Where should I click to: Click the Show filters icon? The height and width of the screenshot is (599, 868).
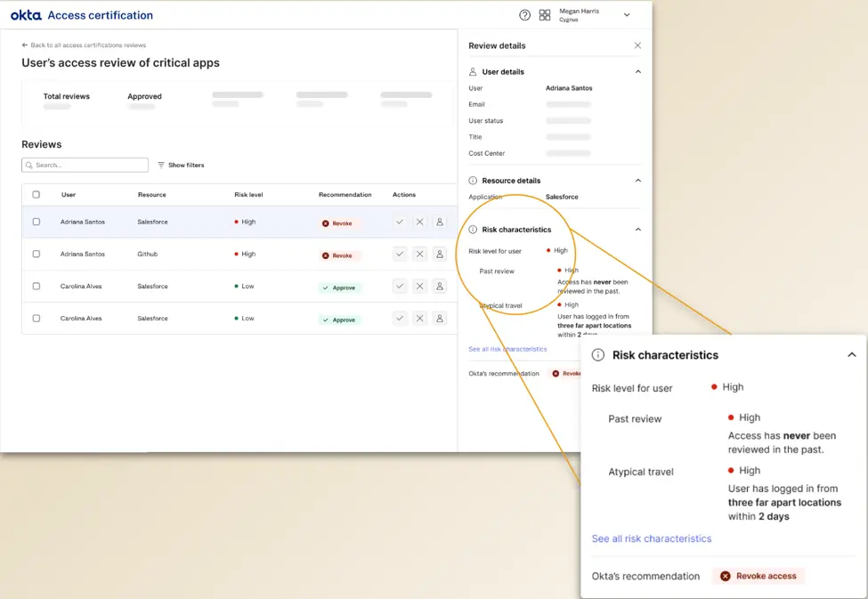tap(161, 166)
